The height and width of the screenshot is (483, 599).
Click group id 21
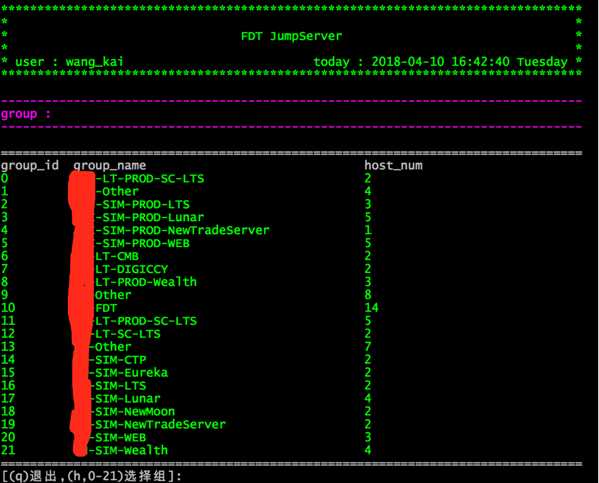[x=8, y=451]
